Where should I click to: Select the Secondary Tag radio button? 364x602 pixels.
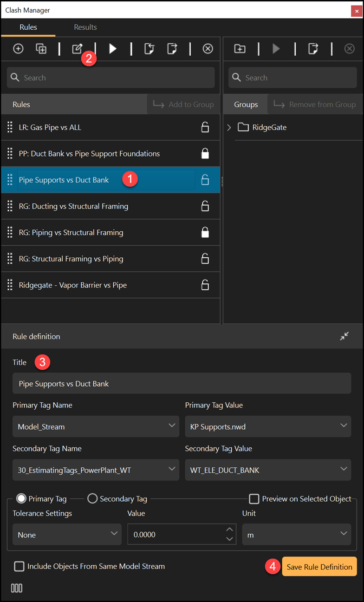(92, 498)
